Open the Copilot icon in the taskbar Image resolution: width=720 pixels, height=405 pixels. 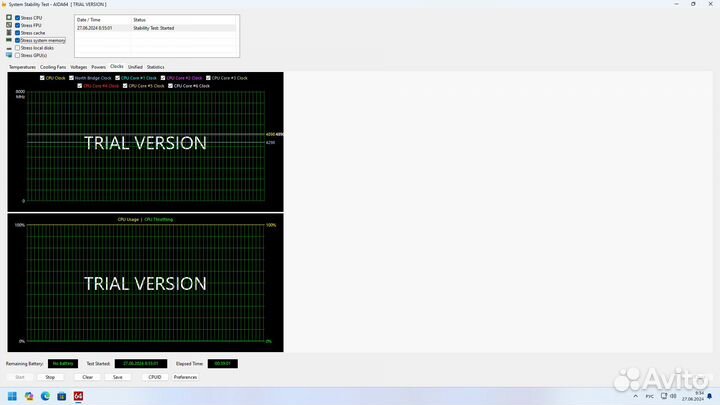29,396
